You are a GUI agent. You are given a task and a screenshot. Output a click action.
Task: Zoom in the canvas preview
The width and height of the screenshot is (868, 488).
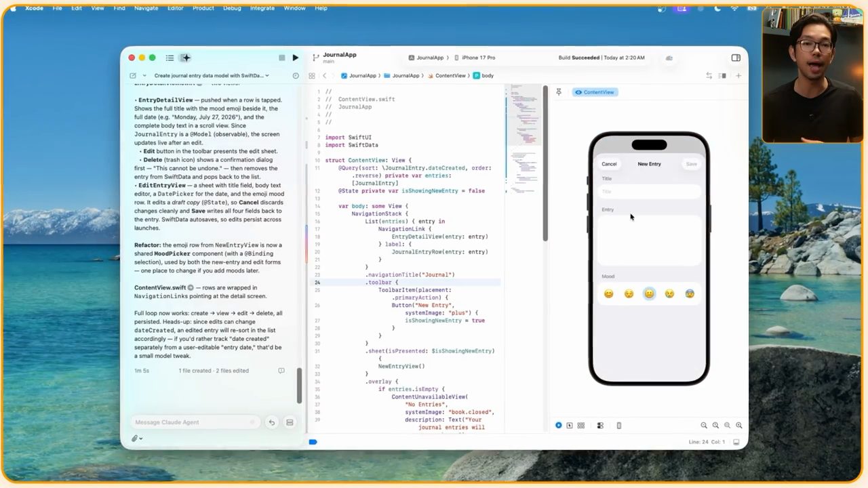tap(738, 426)
